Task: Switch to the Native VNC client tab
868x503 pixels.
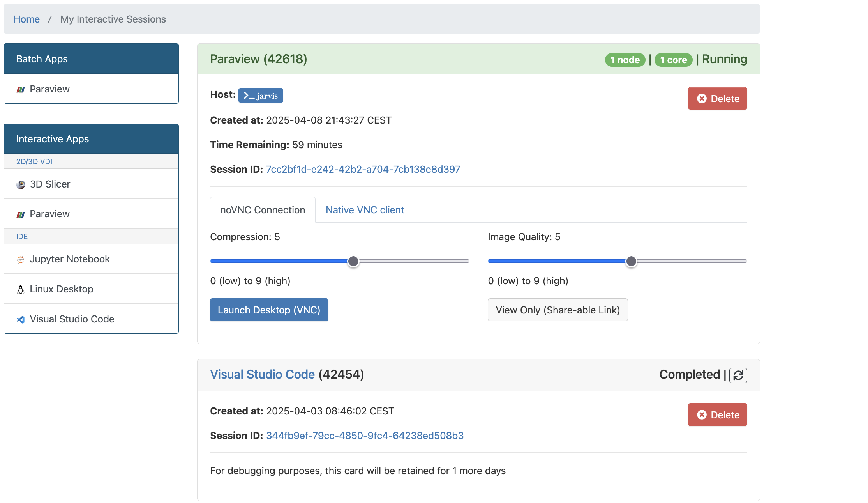Action: 365,210
